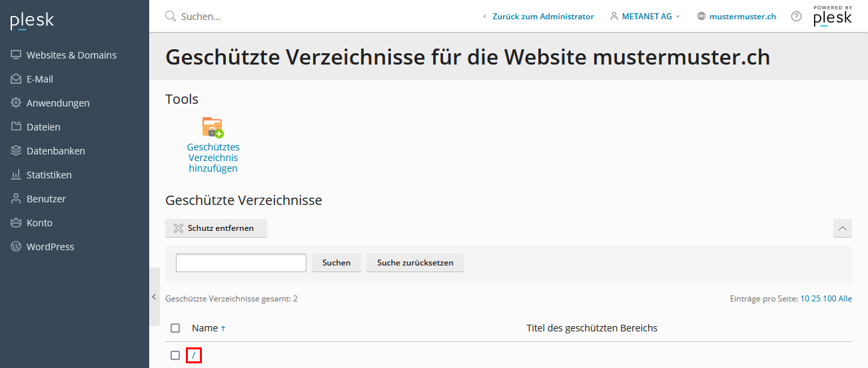868x368 pixels.
Task: Click Zurück zum Administrator link
Action: (538, 17)
